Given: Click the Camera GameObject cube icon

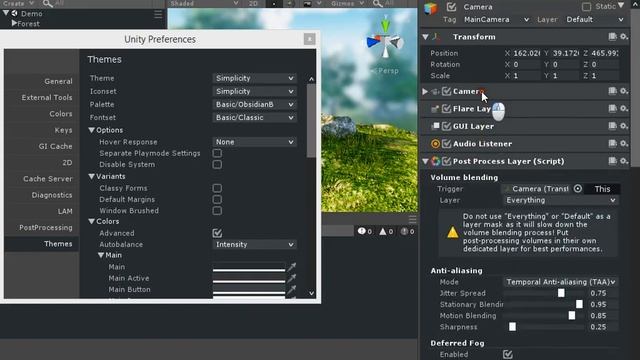Looking at the screenshot, I should [x=431, y=8].
